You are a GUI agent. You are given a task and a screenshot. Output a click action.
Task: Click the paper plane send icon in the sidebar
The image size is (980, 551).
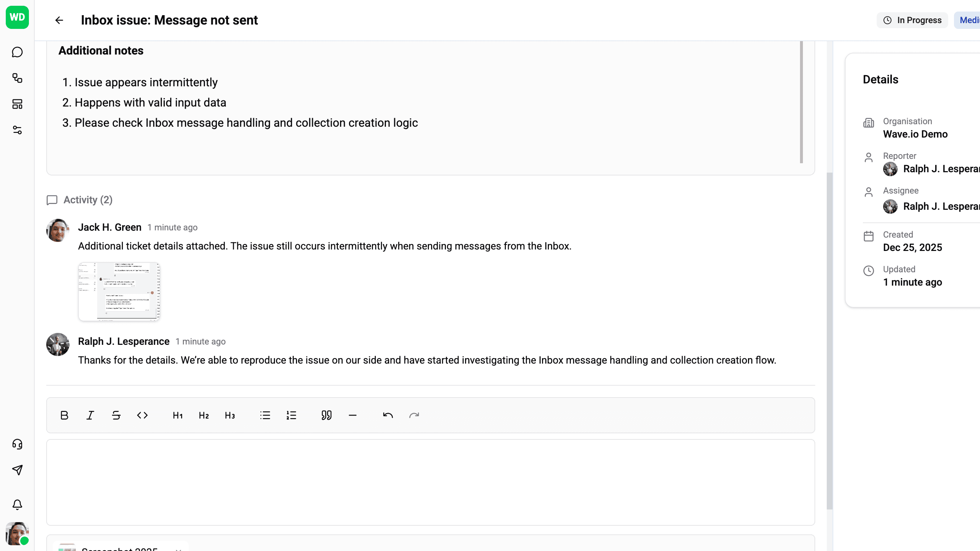point(17,470)
